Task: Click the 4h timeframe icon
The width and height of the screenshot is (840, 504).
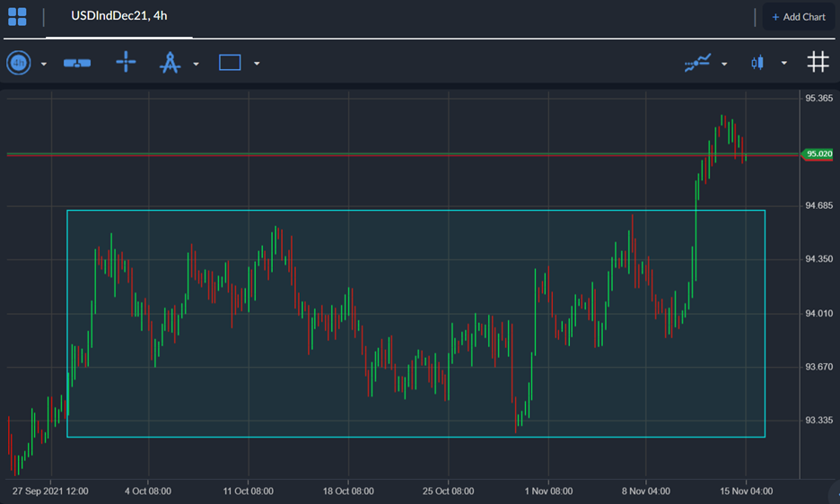Action: click(x=19, y=63)
